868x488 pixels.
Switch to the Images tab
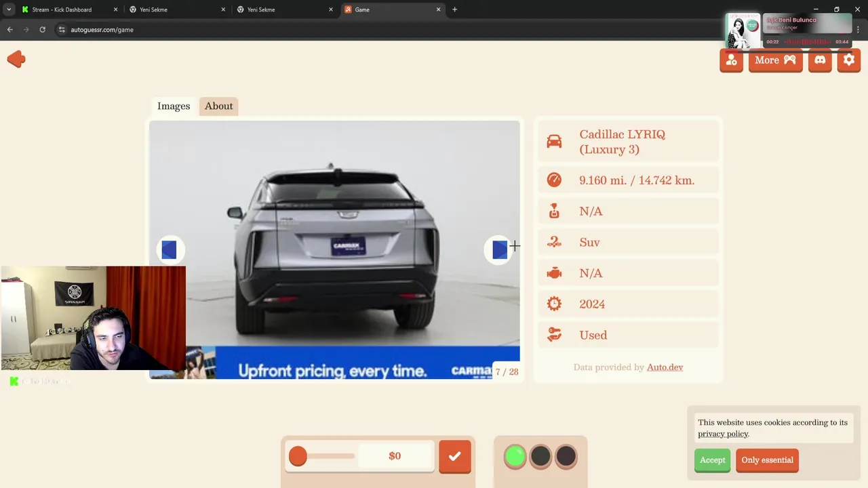point(174,106)
